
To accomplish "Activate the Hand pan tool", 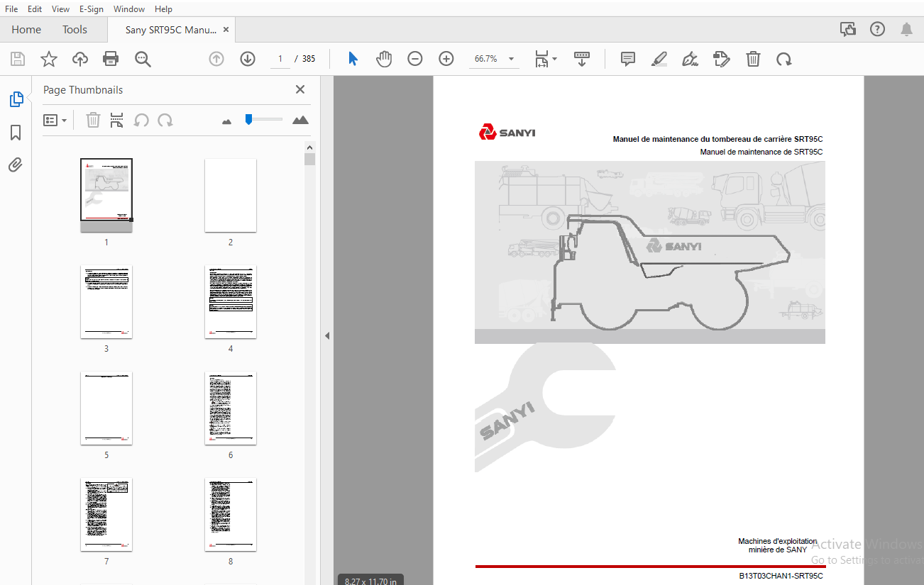I will [384, 59].
